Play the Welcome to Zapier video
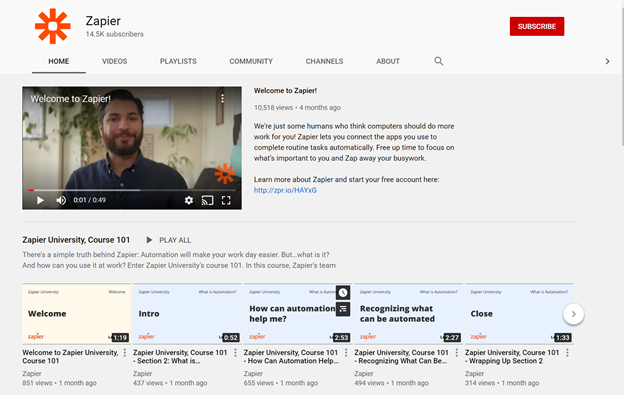Viewport: 624px width, 395px height. point(40,200)
